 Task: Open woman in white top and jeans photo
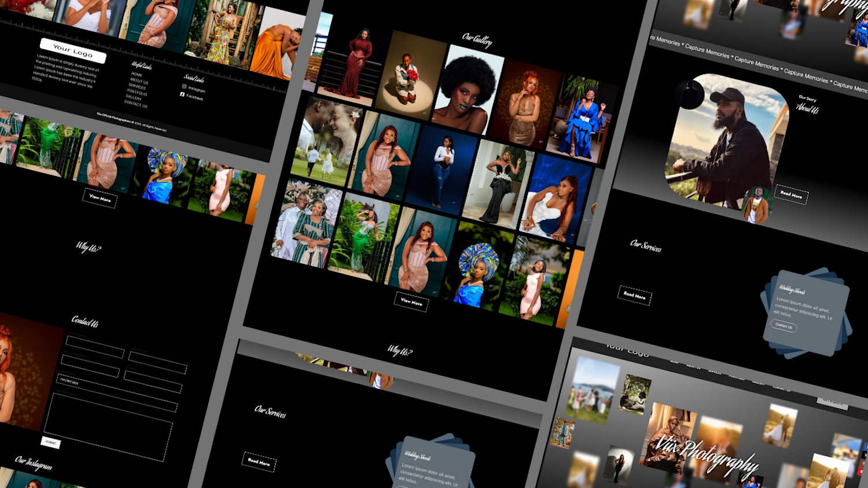[x=441, y=170]
